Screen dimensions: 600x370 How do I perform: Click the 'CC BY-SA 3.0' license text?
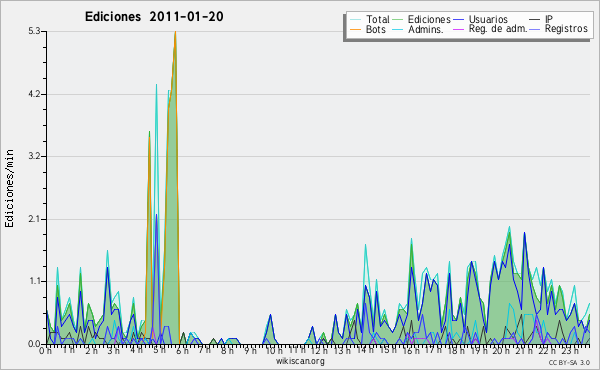pos(569,363)
